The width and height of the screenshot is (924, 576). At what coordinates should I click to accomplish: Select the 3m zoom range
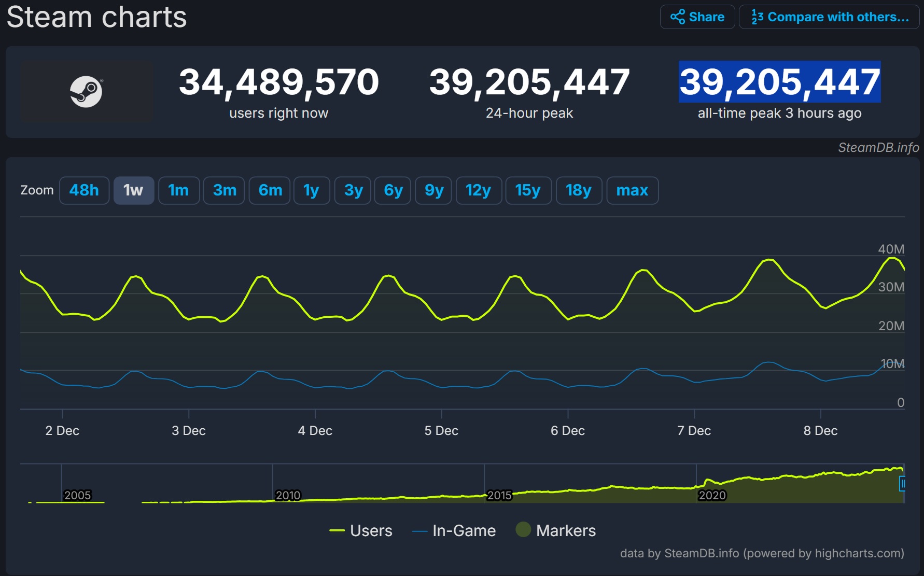click(x=223, y=190)
